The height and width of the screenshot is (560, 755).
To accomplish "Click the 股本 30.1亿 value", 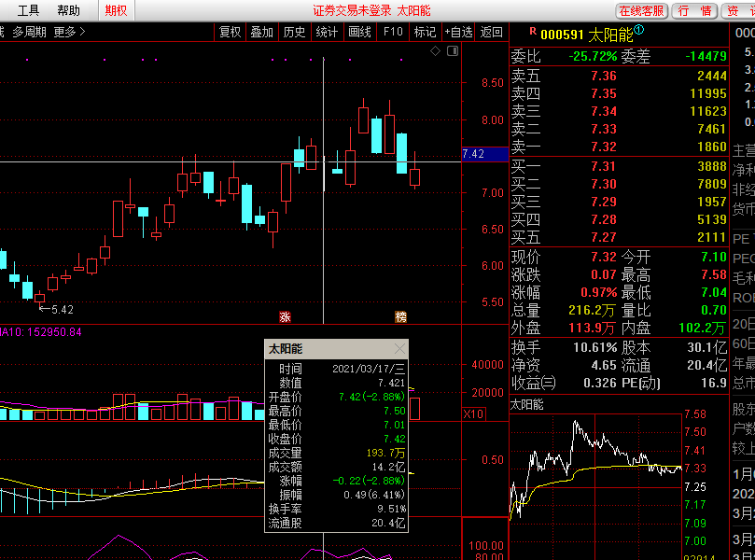I will click(x=706, y=347).
